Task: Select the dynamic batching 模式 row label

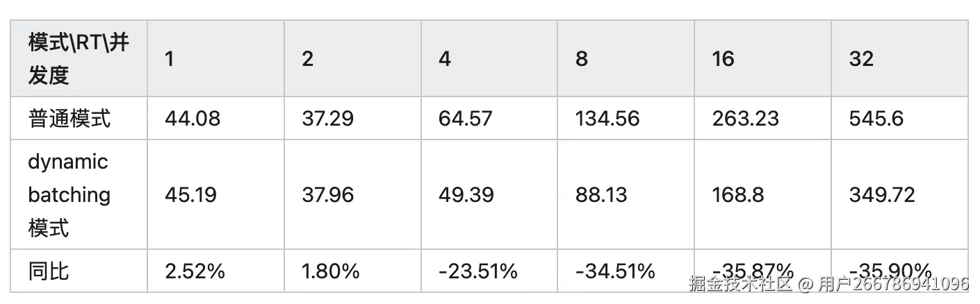Action: coord(69,194)
